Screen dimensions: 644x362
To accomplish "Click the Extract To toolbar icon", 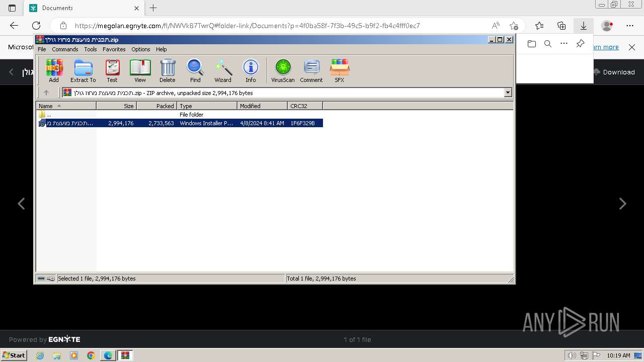I will coord(83,71).
